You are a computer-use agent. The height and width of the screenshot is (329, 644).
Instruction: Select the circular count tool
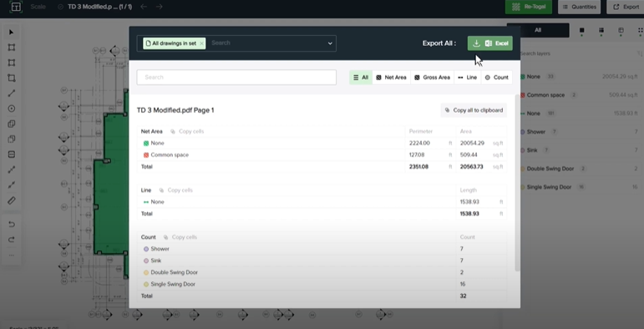pos(12,109)
